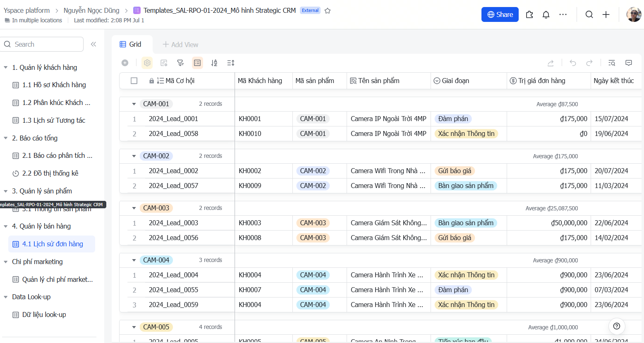The height and width of the screenshot is (343, 644).
Task: Collapse the CAM-004 group
Action: 134,260
